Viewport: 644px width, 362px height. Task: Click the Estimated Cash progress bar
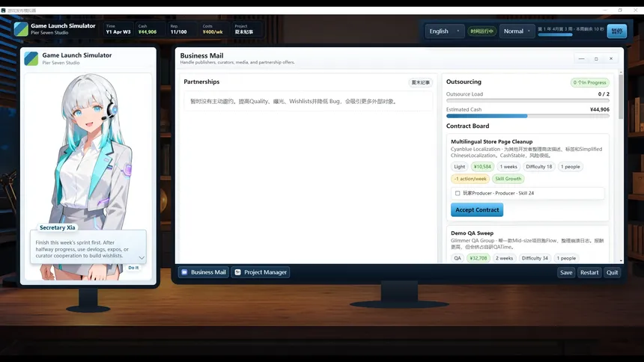click(x=528, y=116)
